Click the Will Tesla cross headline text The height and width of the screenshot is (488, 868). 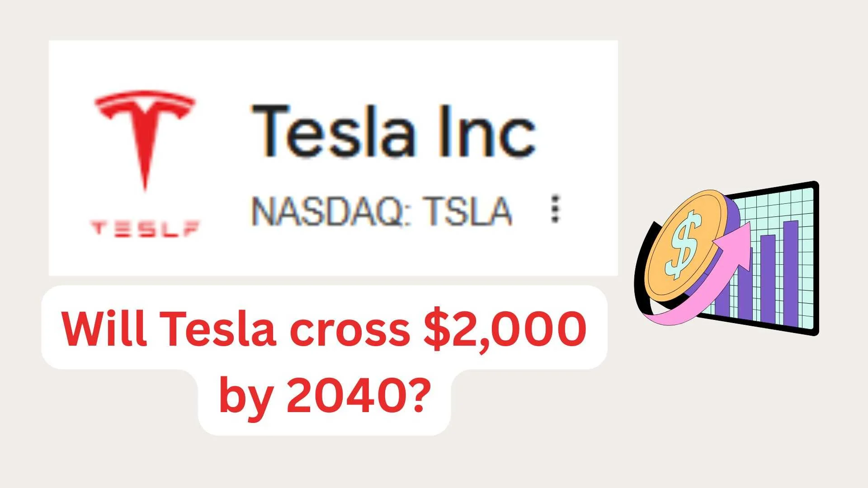tap(235, 328)
